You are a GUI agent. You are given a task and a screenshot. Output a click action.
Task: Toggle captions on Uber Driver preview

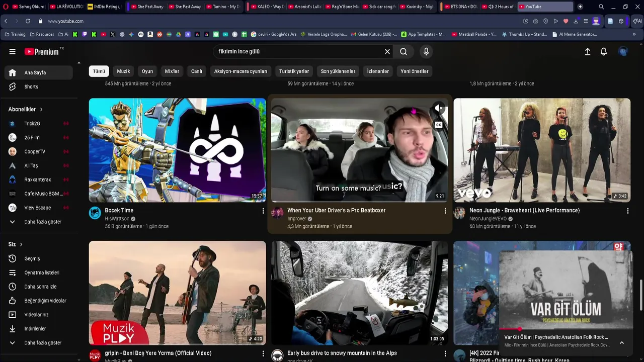point(439,125)
